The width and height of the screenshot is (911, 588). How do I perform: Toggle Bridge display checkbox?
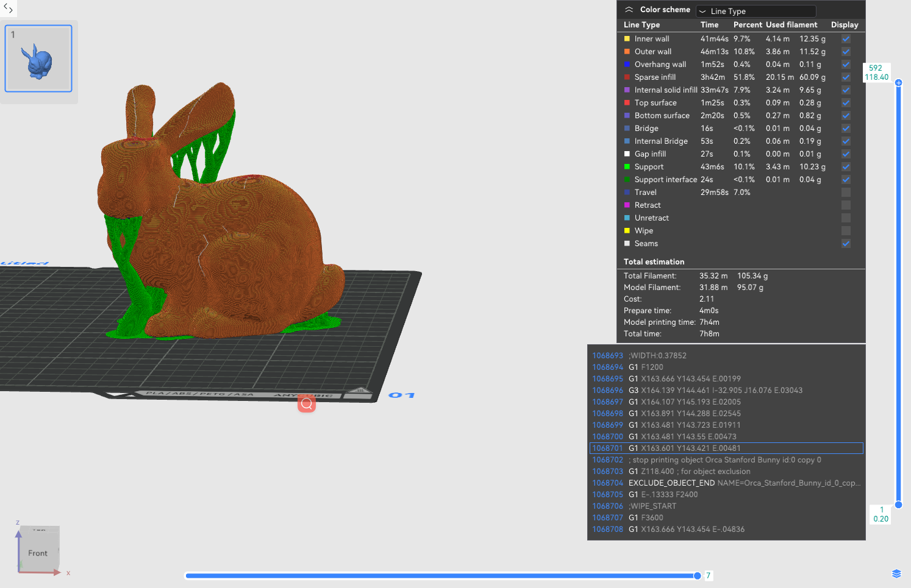coord(846,128)
